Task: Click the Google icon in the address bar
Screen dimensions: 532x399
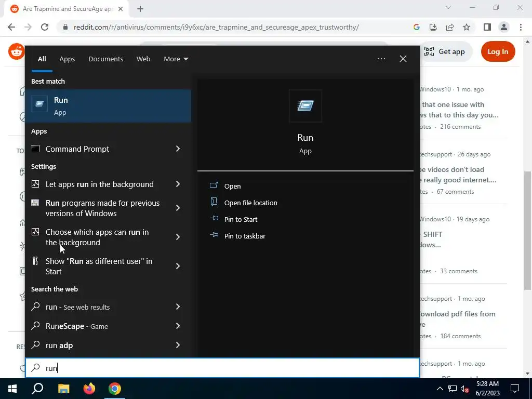Action: click(416, 27)
